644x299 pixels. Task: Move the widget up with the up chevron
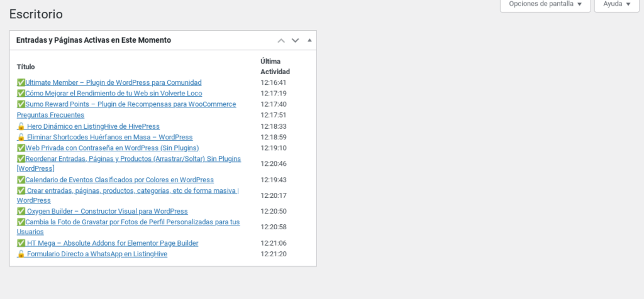[281, 40]
